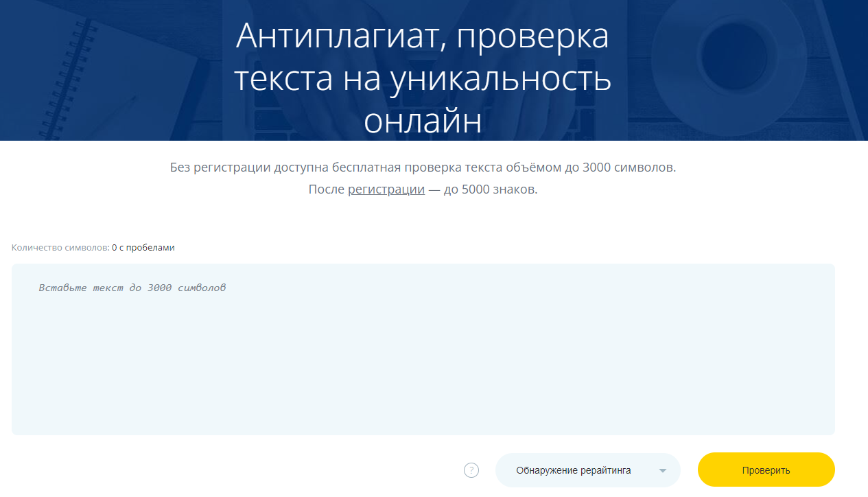Follow the регистрации link
The width and height of the screenshot is (868, 497).
pos(386,189)
